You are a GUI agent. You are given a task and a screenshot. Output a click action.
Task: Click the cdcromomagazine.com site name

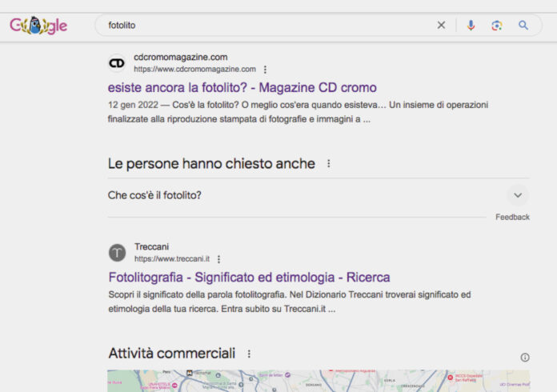[180, 57]
